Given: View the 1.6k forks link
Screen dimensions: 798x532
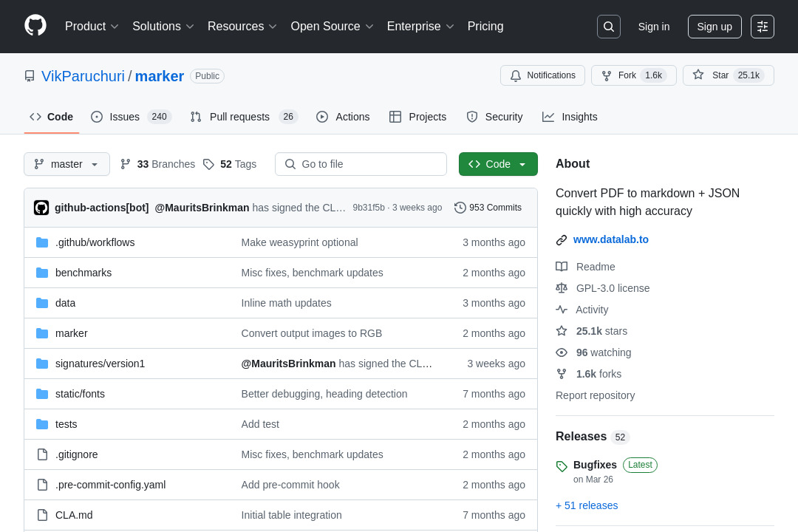Looking at the screenshot, I should [x=598, y=374].
